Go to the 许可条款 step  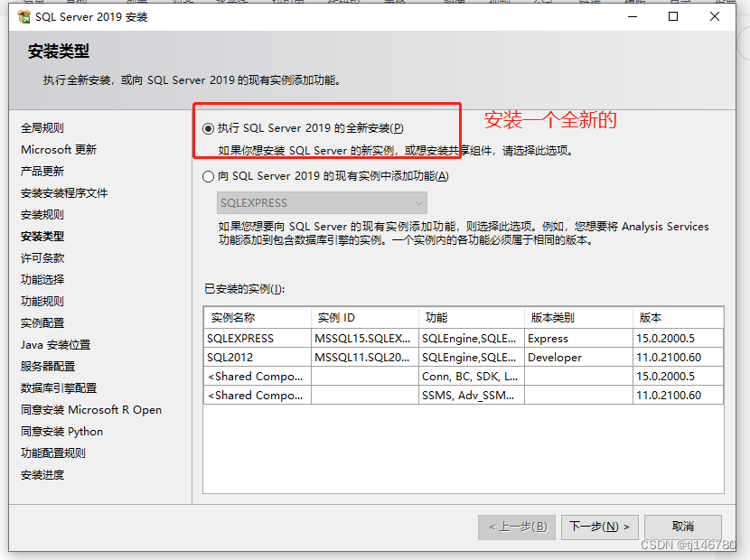point(42,258)
